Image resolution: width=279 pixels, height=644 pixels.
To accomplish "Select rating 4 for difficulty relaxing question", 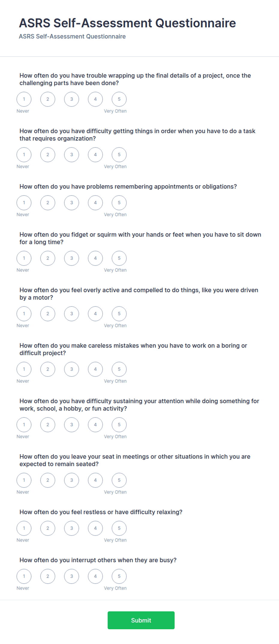I will pos(95,528).
